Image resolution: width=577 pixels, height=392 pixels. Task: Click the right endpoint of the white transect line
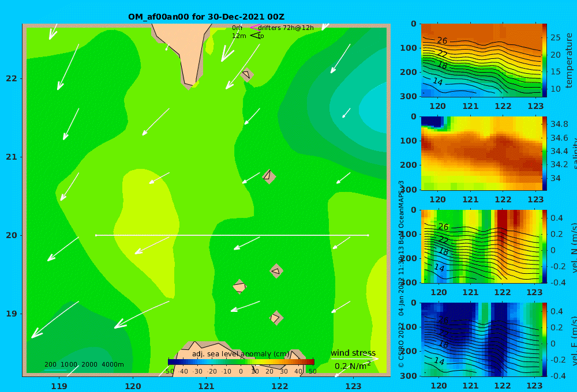[368, 235]
